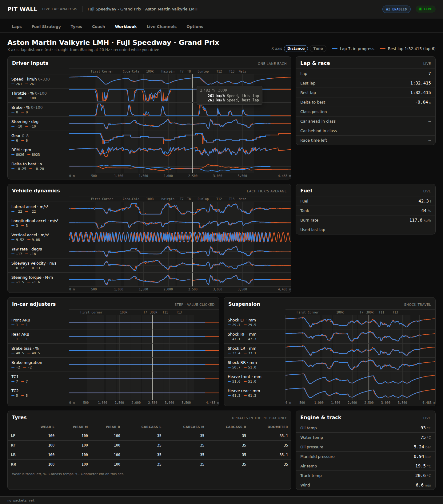Click the Lateral accel channel label
443x504 pixels.
point(30,207)
